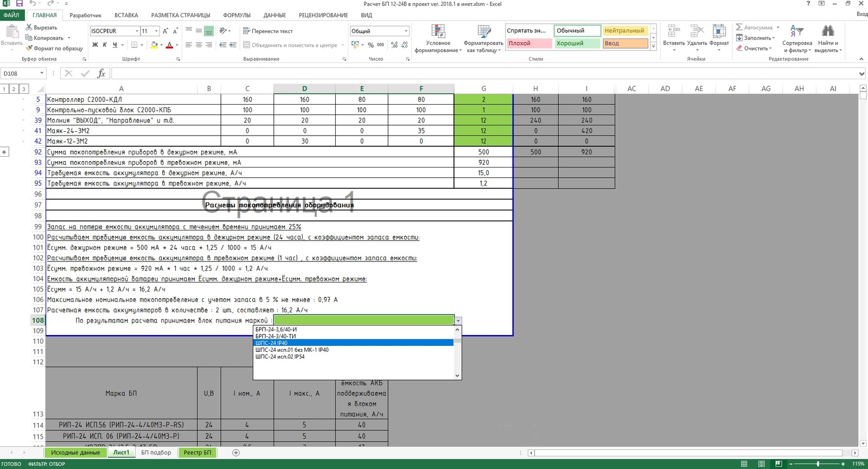
Task: Choose БРП-24-3,6/40-И in the dropdown list
Action: click(354, 329)
